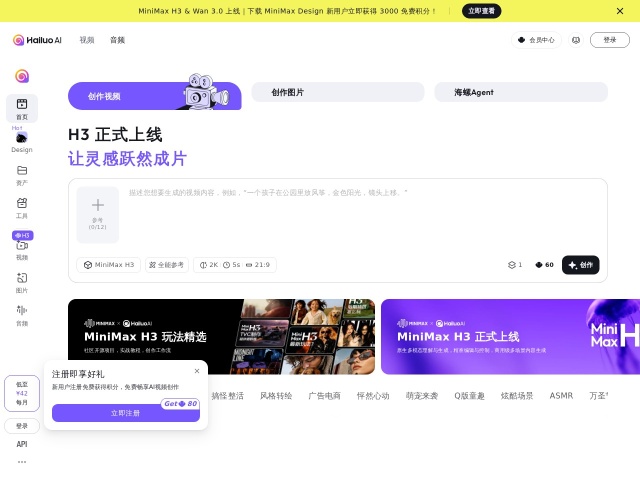Click the 登录 button in sidebar
The height and width of the screenshot is (480, 640).
22,426
